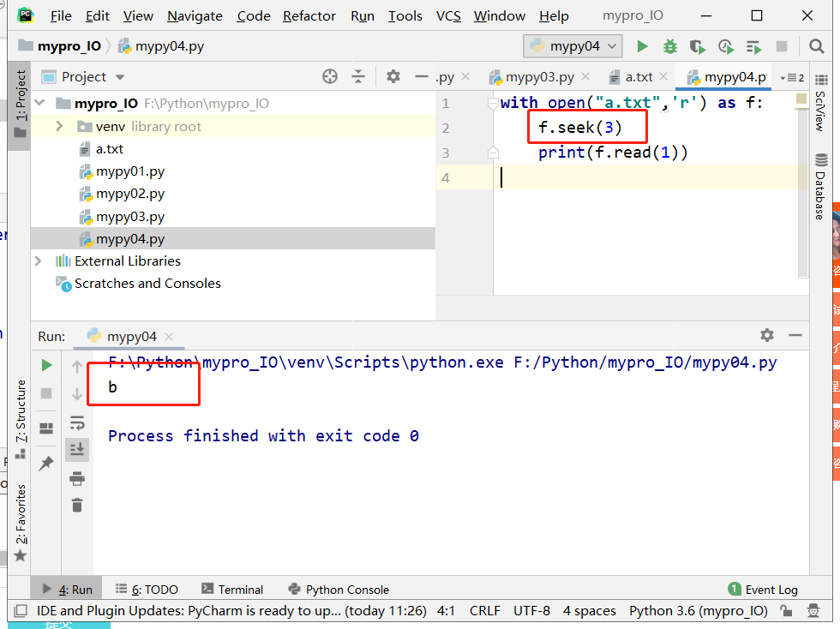Click the Print console output icon
Screen dimensions: 840x629
[x=77, y=478]
